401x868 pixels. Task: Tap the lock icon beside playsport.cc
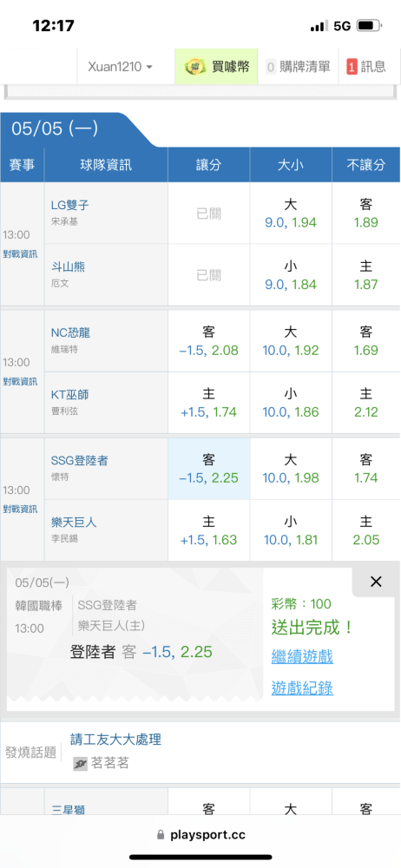pyautogui.click(x=161, y=834)
